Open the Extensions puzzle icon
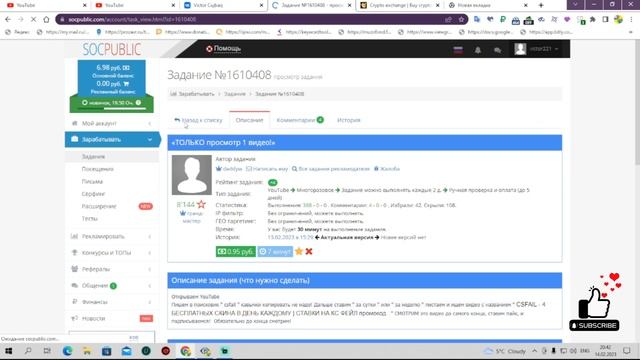Viewport: 640px width, 360px height. (593, 19)
